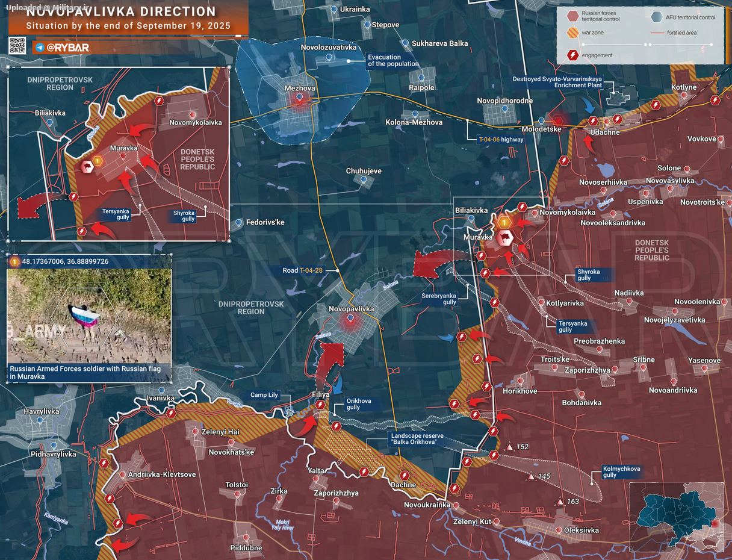The width and height of the screenshot is (732, 560).
Task: Select the striped war zone legend swatch
Action: [x=572, y=33]
